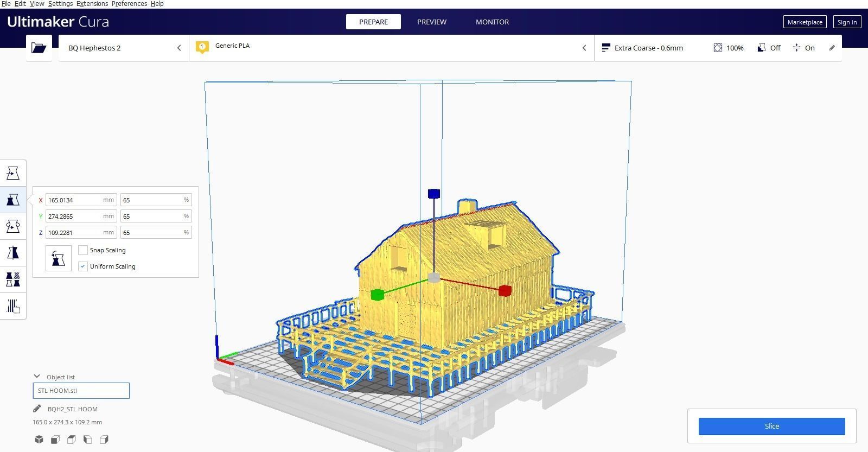Select STL HOOM.stl in object list

[81, 391]
